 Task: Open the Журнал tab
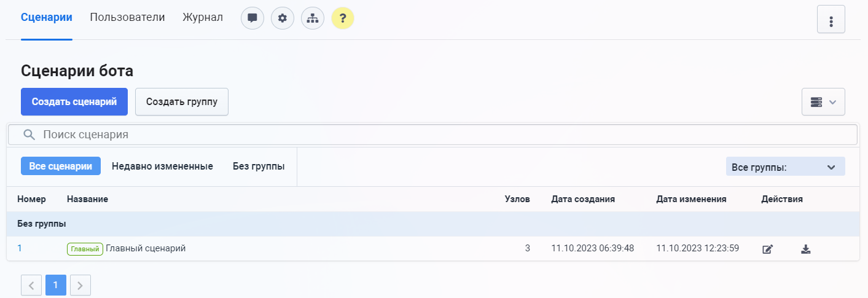point(203,17)
